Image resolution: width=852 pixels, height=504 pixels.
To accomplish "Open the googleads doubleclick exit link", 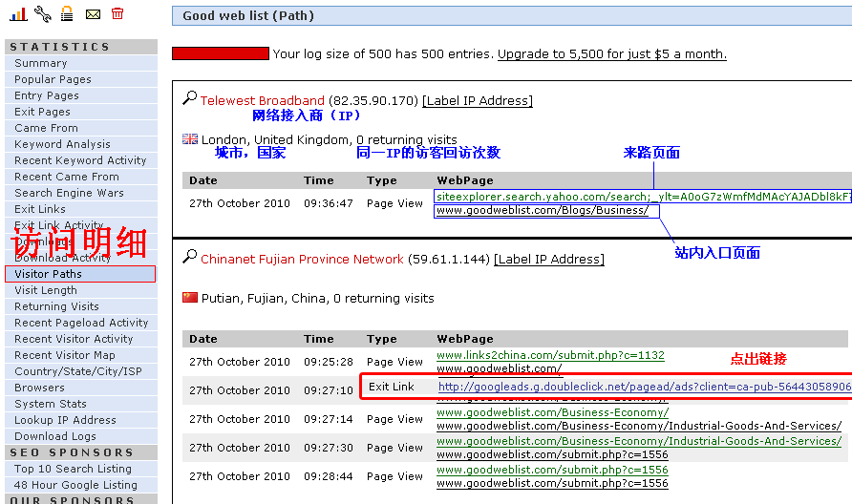I will click(644, 387).
